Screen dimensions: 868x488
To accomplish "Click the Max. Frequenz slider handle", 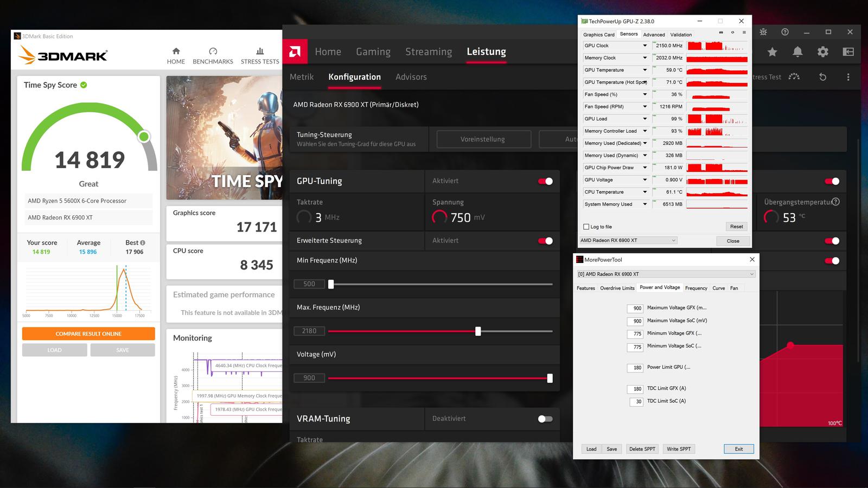I will (x=478, y=331).
